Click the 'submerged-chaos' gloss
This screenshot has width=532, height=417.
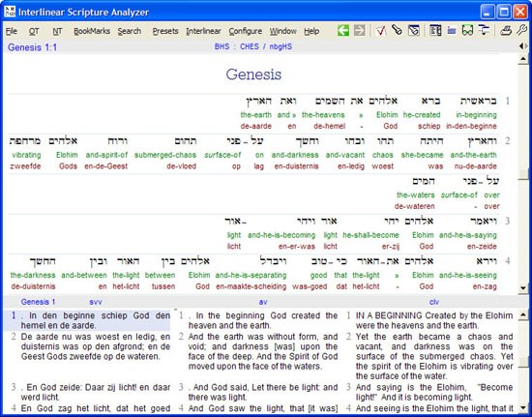(165, 155)
